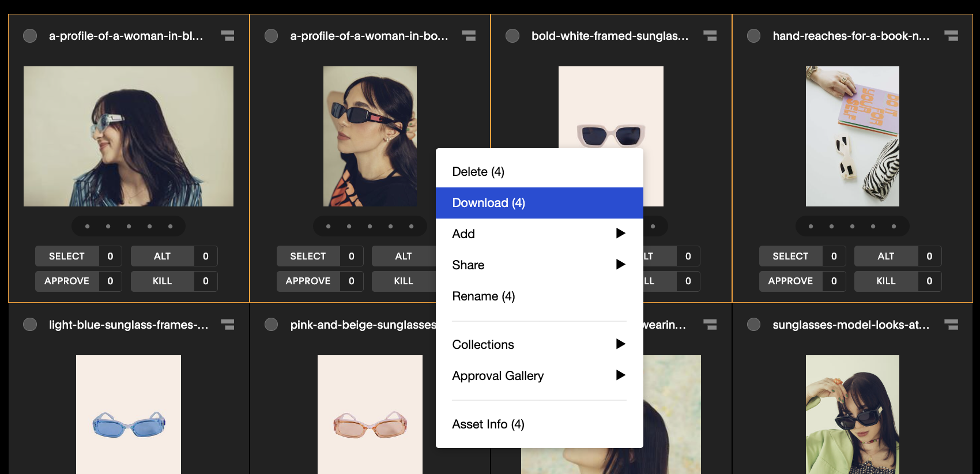Choose Delete (4) from context menu

click(539, 172)
